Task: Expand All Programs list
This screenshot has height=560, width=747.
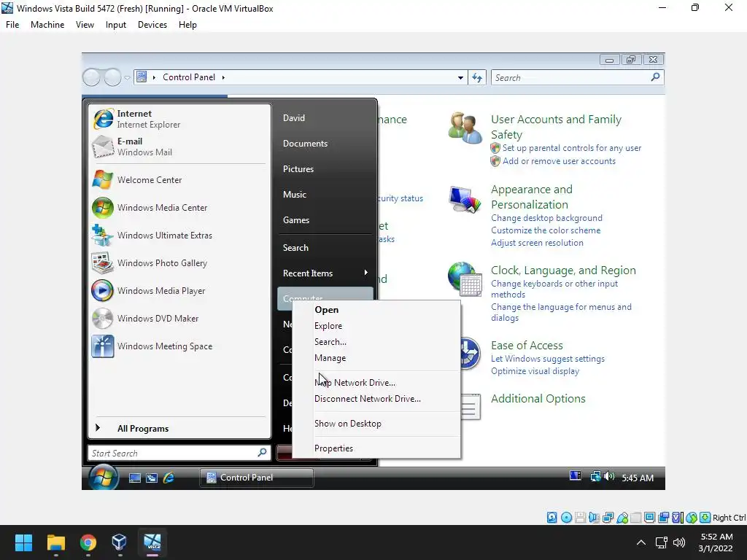Action: [179, 428]
